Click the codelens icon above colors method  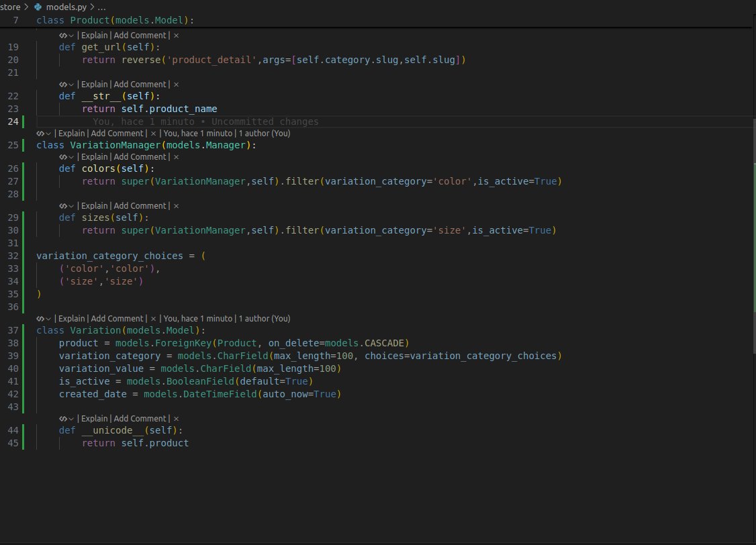62,157
